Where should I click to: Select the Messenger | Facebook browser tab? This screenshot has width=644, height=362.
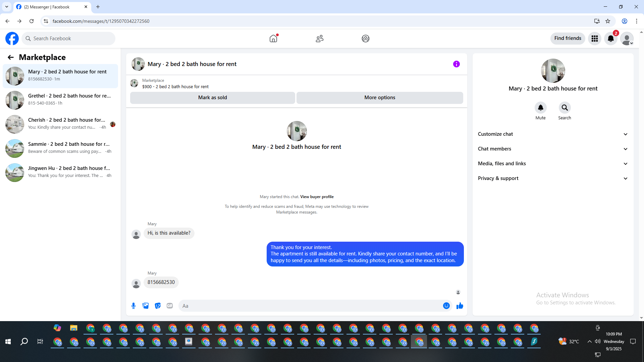pyautogui.click(x=52, y=7)
